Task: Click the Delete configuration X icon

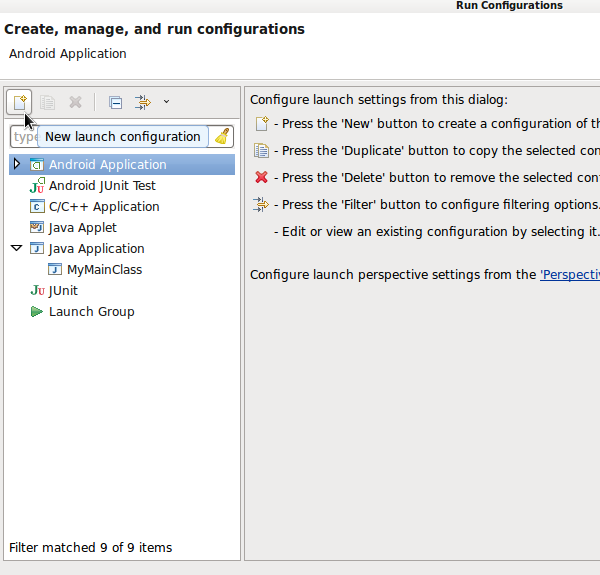Action: click(75, 102)
